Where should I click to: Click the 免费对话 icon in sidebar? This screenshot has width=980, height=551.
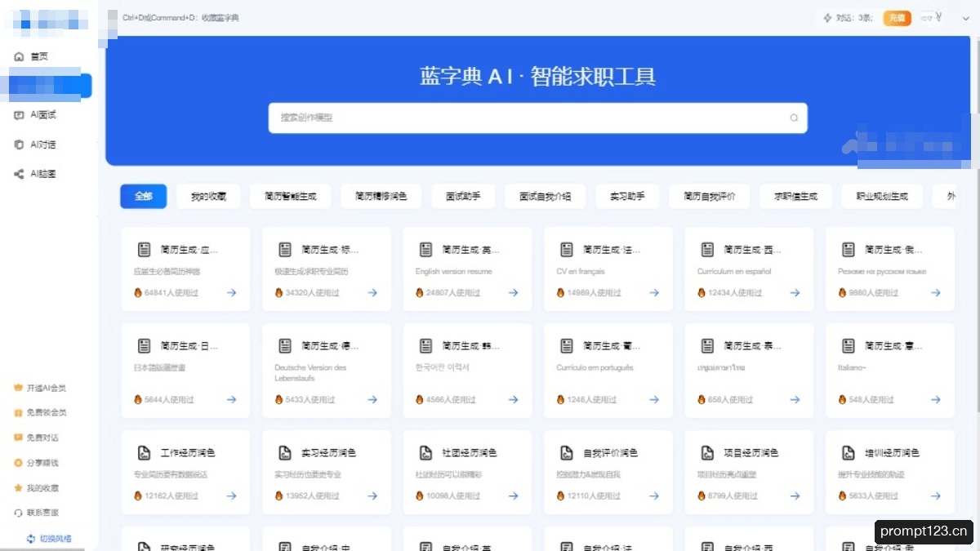point(18,438)
